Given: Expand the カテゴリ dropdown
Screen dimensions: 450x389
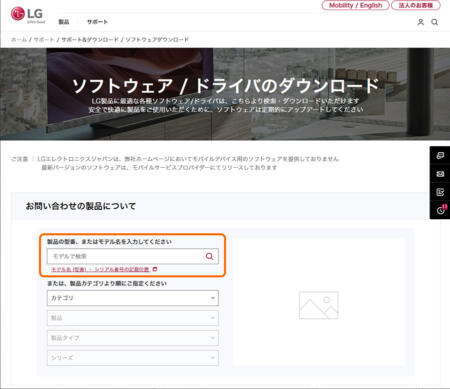Looking at the screenshot, I should [x=133, y=298].
